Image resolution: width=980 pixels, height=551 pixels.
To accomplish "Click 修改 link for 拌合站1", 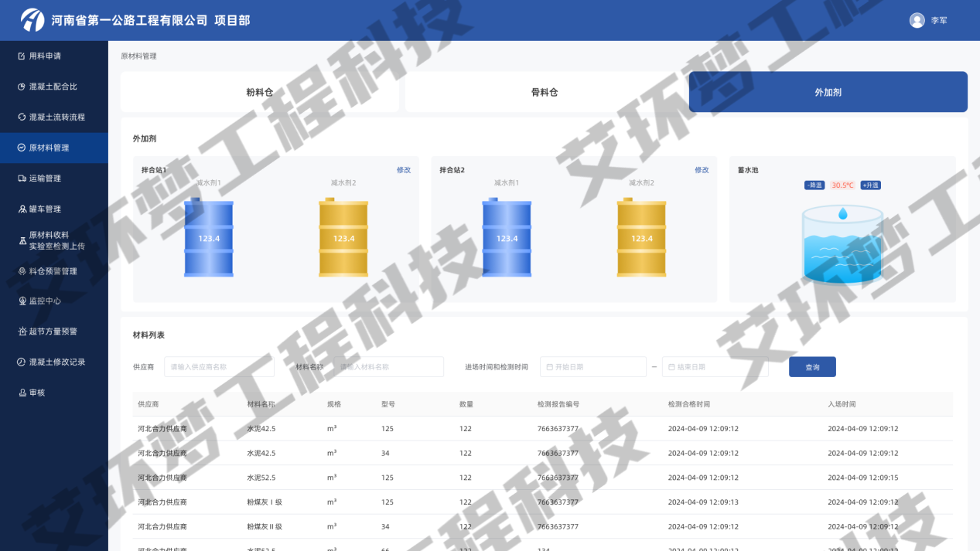I will pyautogui.click(x=404, y=170).
